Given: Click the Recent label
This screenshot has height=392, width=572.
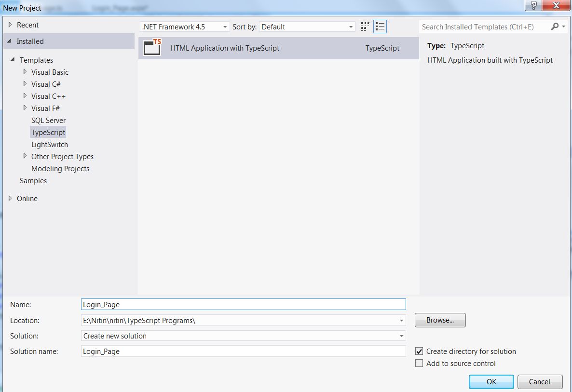Looking at the screenshot, I should click(x=27, y=25).
